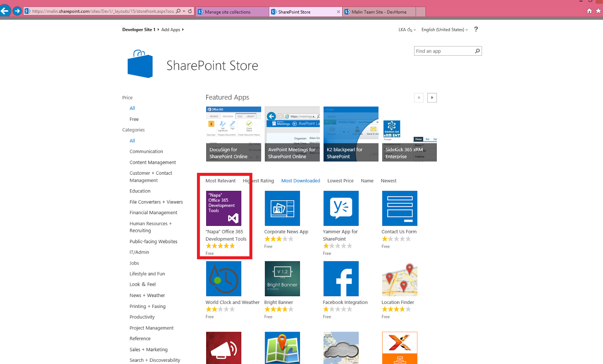Expand the Add Apps breadcrumb arrow
The image size is (603, 364).
click(183, 29)
